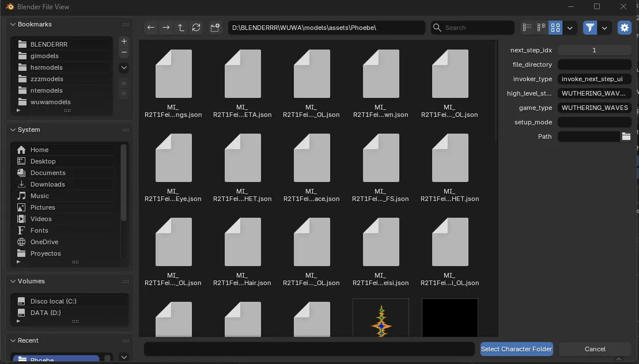Viewport: 639px width, 364px height.
Task: Select file MI_R2T1Fei...Eye.json
Action: click(173, 168)
